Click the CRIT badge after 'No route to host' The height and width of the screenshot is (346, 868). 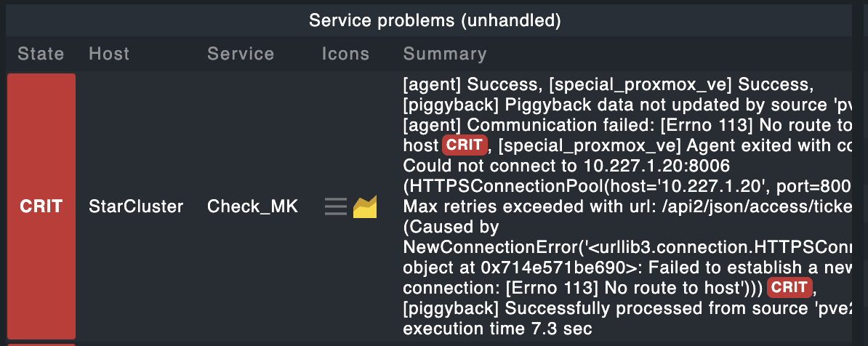coord(465,145)
